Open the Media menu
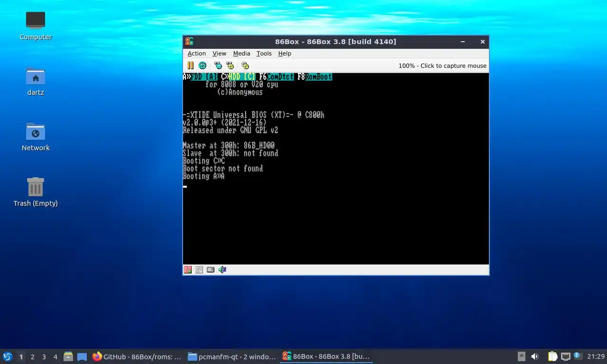The image size is (607, 364). coord(241,54)
